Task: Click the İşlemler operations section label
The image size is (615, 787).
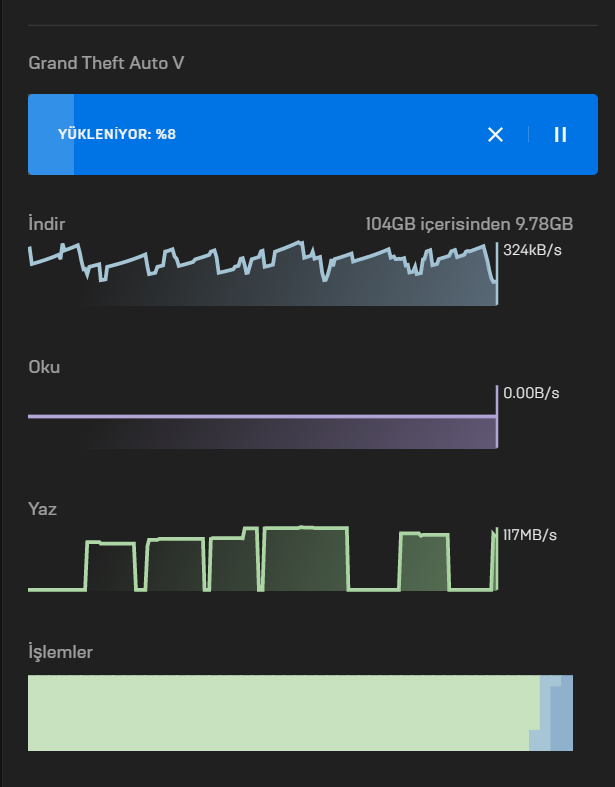Action: point(60,652)
